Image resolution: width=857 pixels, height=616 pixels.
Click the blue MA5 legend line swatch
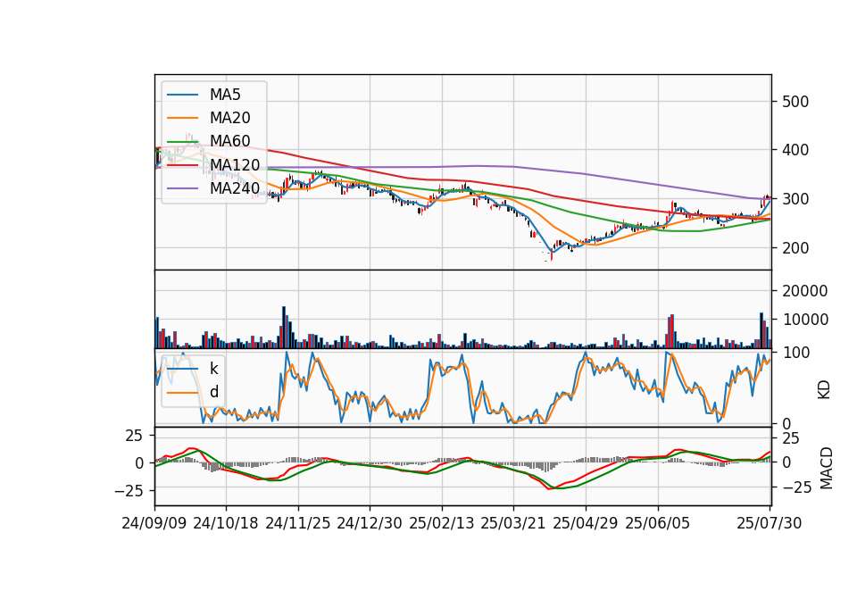(182, 95)
